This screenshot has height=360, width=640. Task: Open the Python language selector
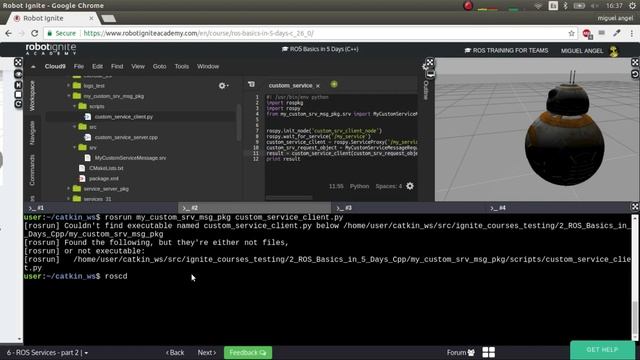[359, 186]
